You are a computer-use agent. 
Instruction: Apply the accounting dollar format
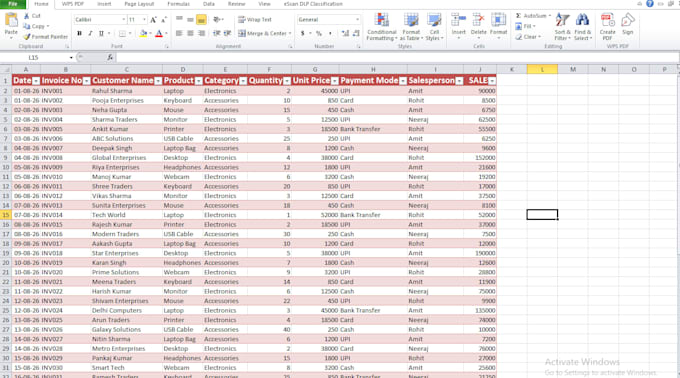[x=303, y=33]
